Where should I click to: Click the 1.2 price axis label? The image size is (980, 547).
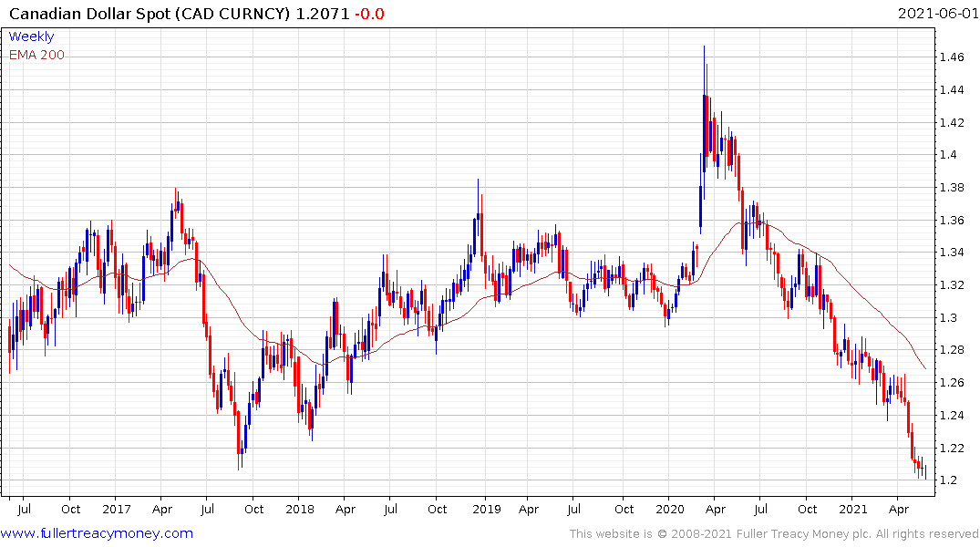(949, 480)
